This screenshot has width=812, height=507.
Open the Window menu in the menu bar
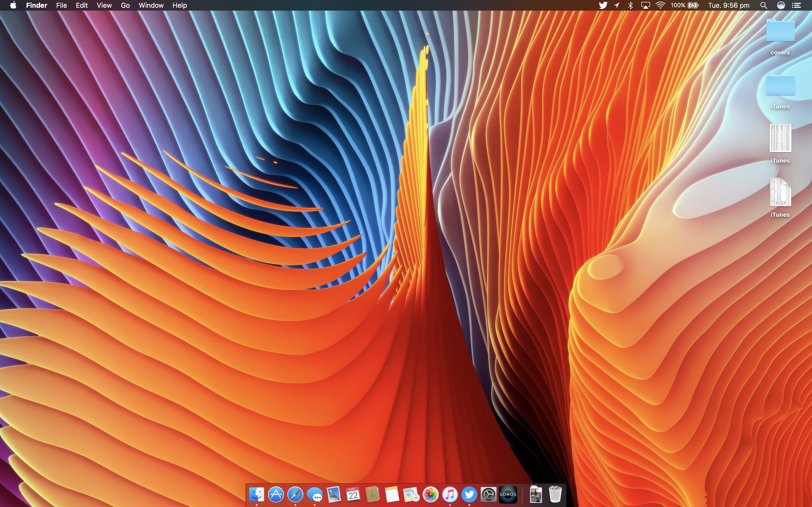[x=151, y=5]
